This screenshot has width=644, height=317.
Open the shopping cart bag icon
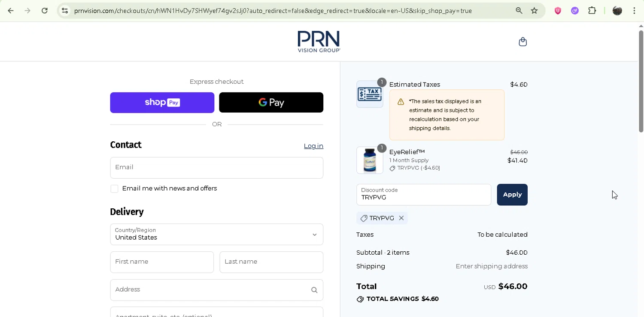(522, 42)
